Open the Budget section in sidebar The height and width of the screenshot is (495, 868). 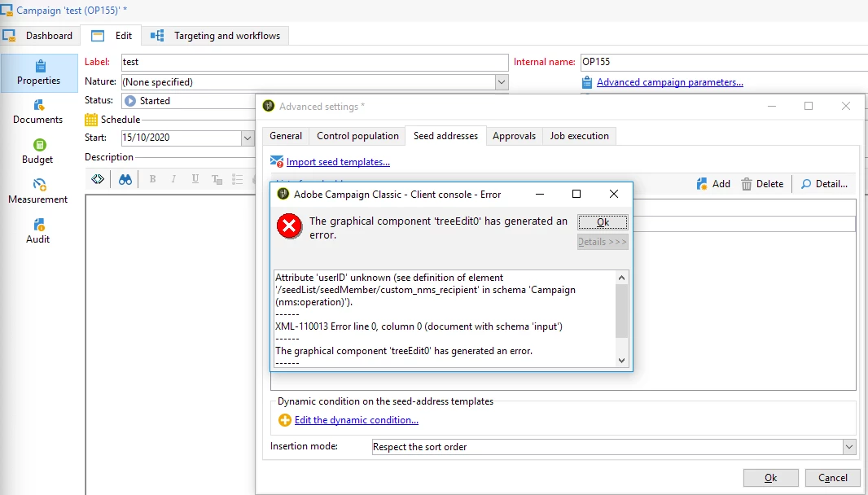point(39,151)
